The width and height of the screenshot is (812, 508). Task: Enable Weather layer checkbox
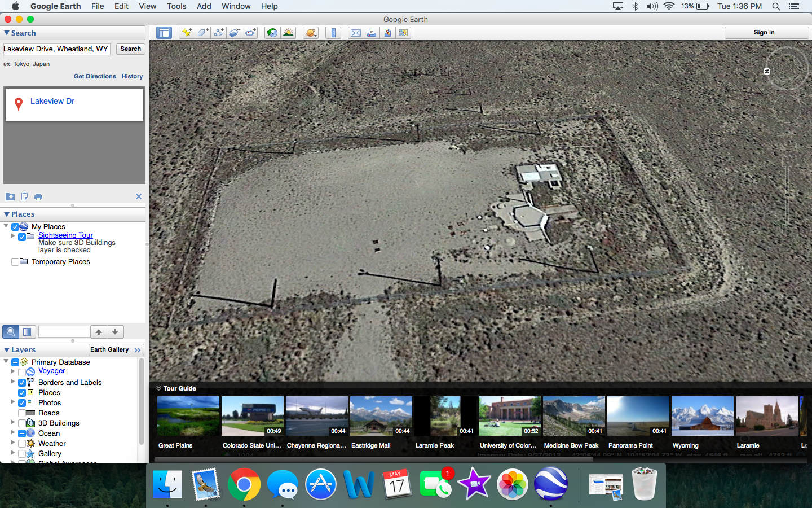tap(22, 444)
